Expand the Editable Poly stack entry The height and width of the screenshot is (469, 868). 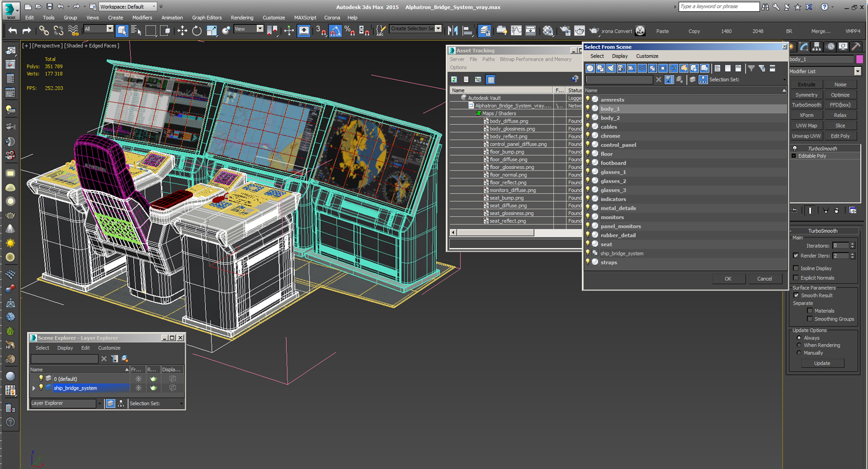(794, 156)
